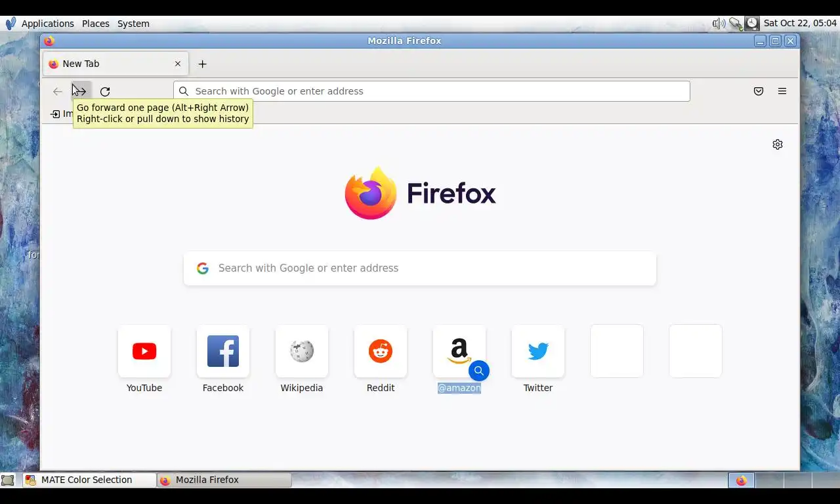Open the Twitter shortcut tile
This screenshot has height=504, width=840.
pyautogui.click(x=538, y=351)
